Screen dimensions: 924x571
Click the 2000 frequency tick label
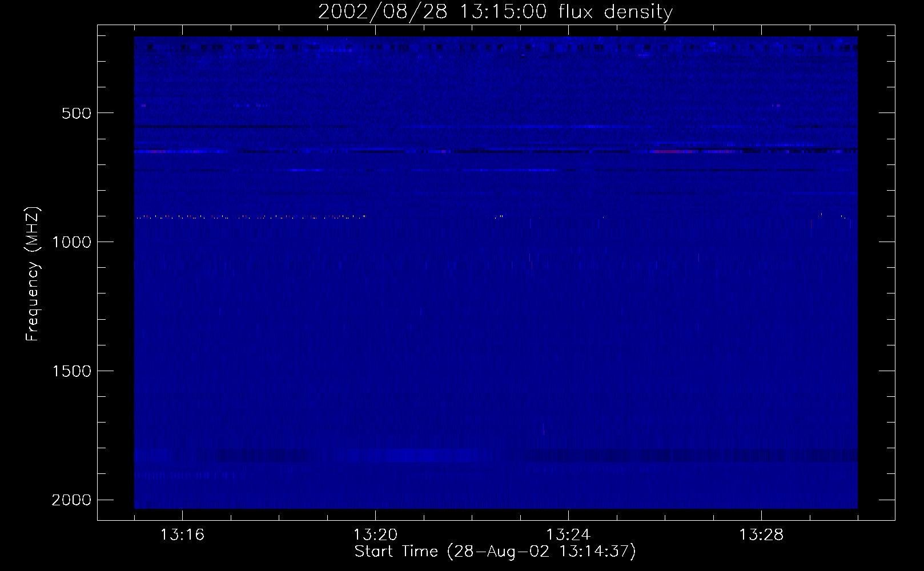(x=71, y=500)
